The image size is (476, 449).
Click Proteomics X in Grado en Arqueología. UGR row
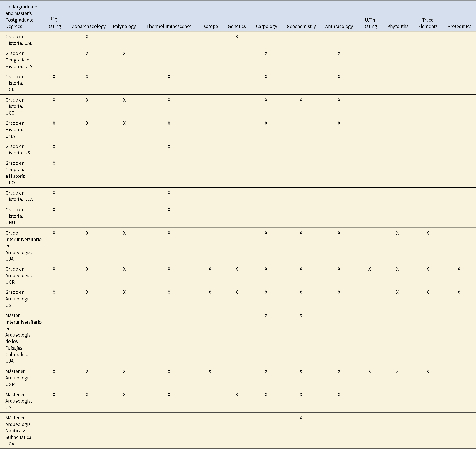[x=459, y=269]
